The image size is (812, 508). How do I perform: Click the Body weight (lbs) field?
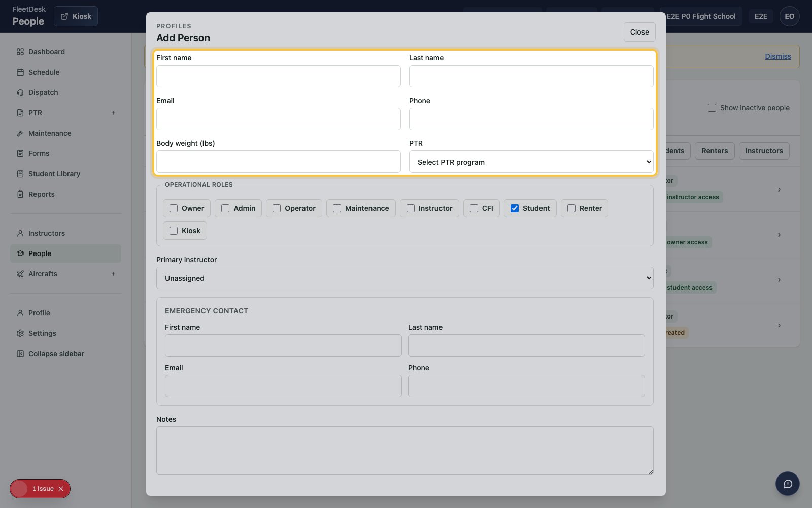click(278, 162)
